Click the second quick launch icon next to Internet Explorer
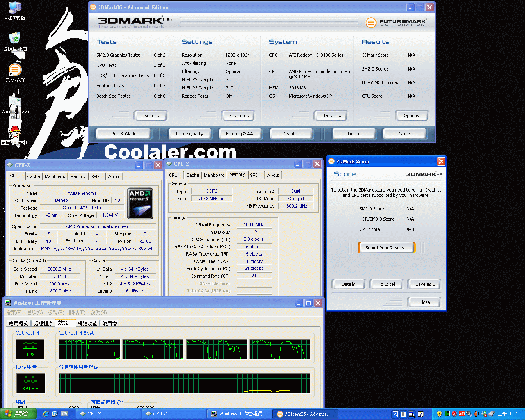 (x=55, y=414)
